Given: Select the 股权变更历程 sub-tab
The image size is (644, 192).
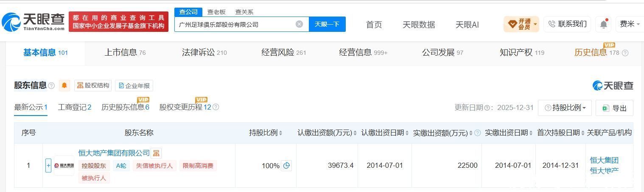Looking at the screenshot, I should (x=185, y=107).
